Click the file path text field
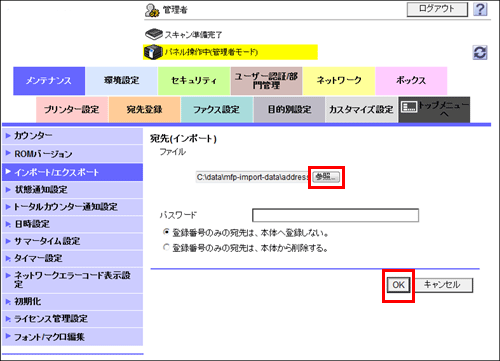The height and width of the screenshot is (361, 500). [x=252, y=177]
